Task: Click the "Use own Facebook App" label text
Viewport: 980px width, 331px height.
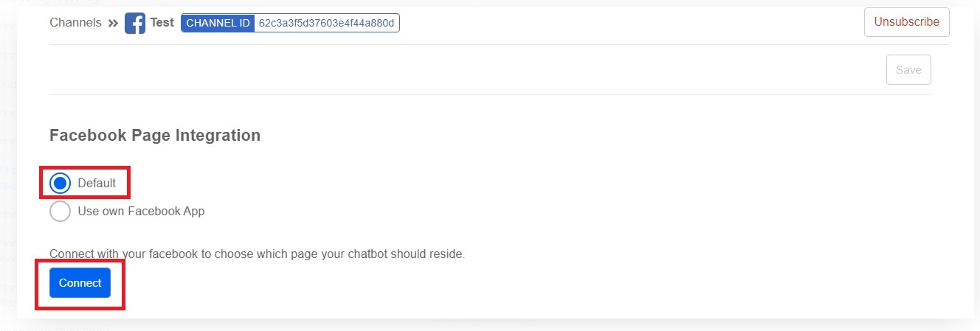Action: (x=141, y=212)
